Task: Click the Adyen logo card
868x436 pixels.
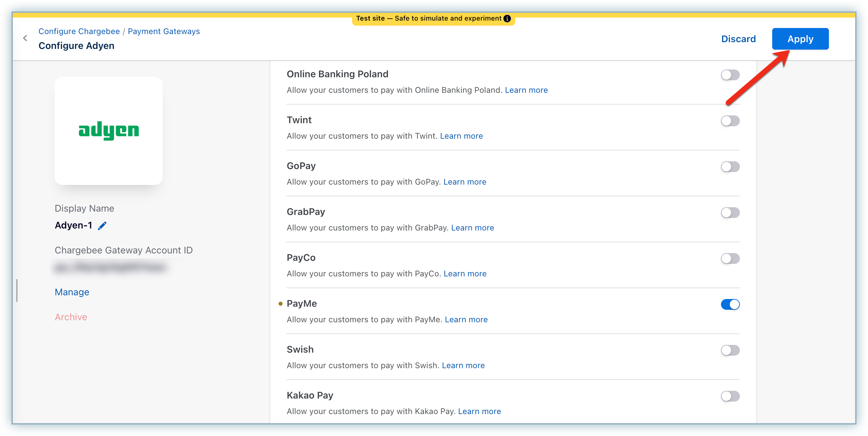Action: (x=109, y=131)
